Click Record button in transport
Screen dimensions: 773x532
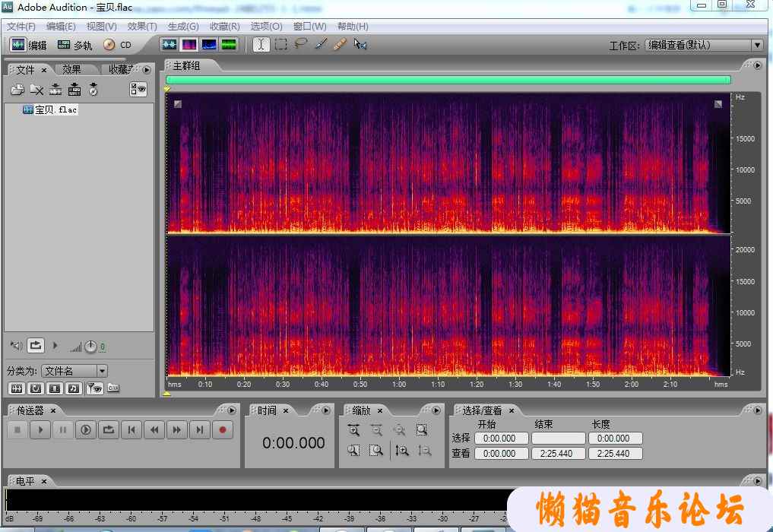coord(223,430)
